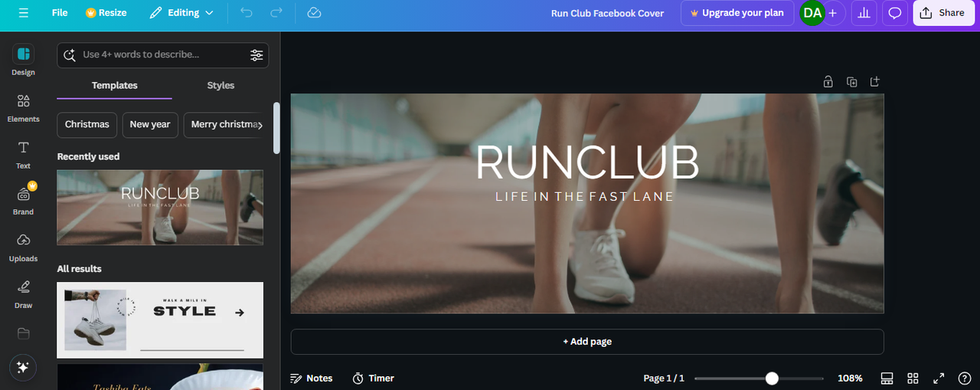Viewport: 980px width, 390px height.
Task: Expand the Editing mode dropdown
Action: coord(181,13)
